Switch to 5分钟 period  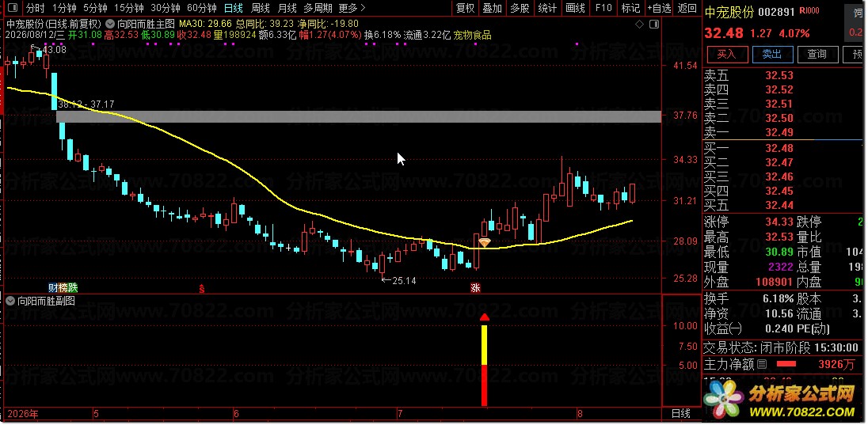(x=95, y=8)
